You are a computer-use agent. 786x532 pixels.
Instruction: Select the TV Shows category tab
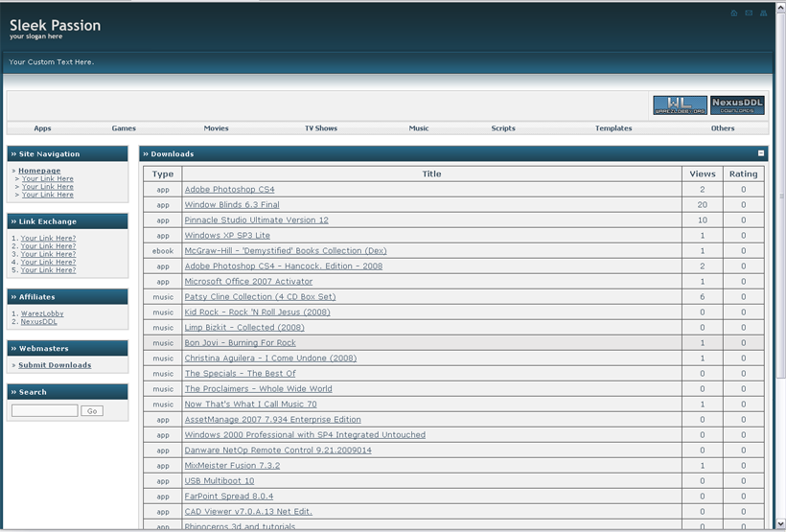321,128
